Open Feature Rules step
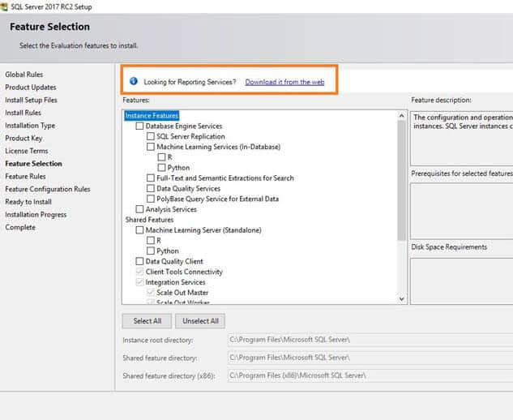This screenshot has height=420, width=513. (x=25, y=177)
